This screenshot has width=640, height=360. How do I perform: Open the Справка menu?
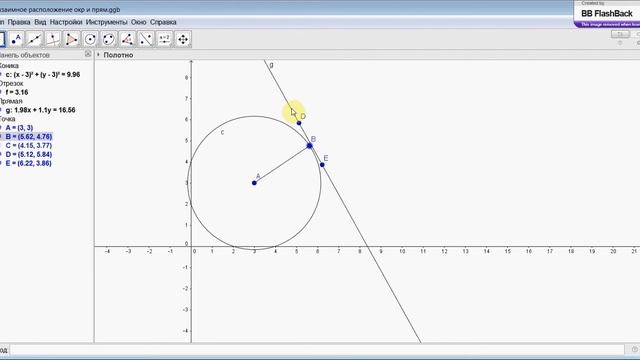(x=163, y=22)
